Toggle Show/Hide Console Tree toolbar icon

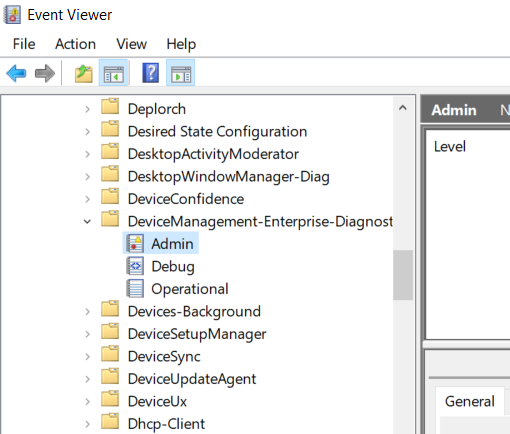[113, 73]
